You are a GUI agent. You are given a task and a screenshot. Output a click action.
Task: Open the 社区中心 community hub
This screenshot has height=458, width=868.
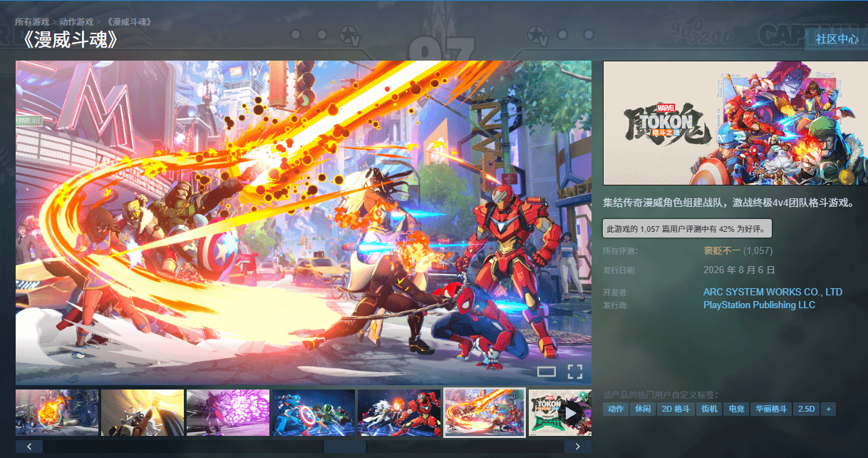click(837, 39)
